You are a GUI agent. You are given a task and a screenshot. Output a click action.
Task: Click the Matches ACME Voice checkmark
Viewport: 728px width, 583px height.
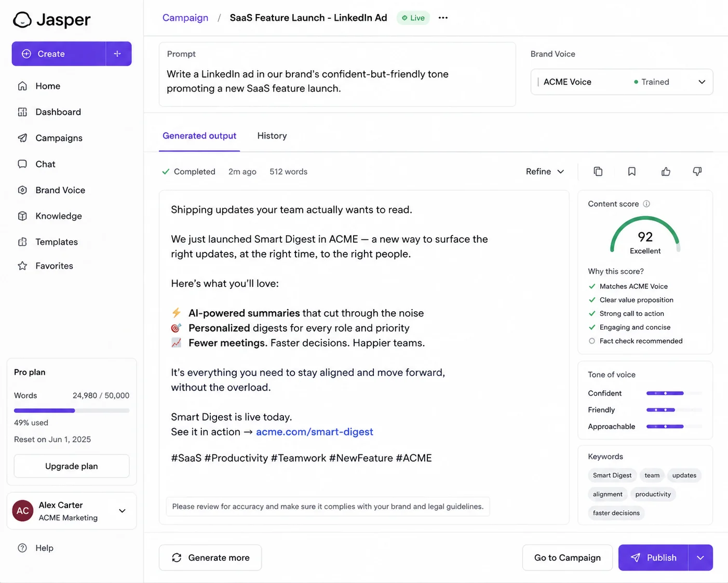pos(592,286)
